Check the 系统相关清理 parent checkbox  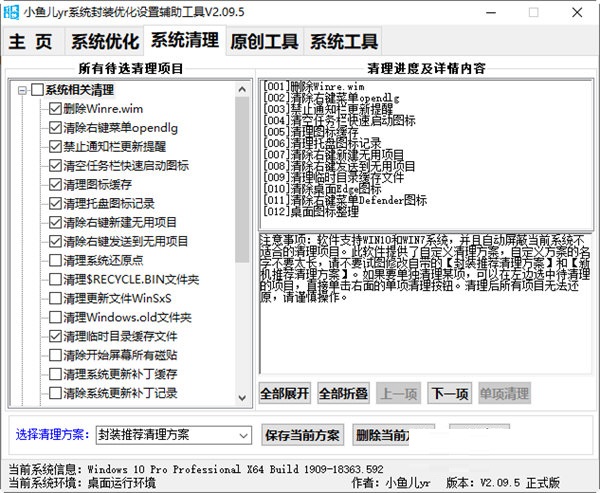[37, 90]
